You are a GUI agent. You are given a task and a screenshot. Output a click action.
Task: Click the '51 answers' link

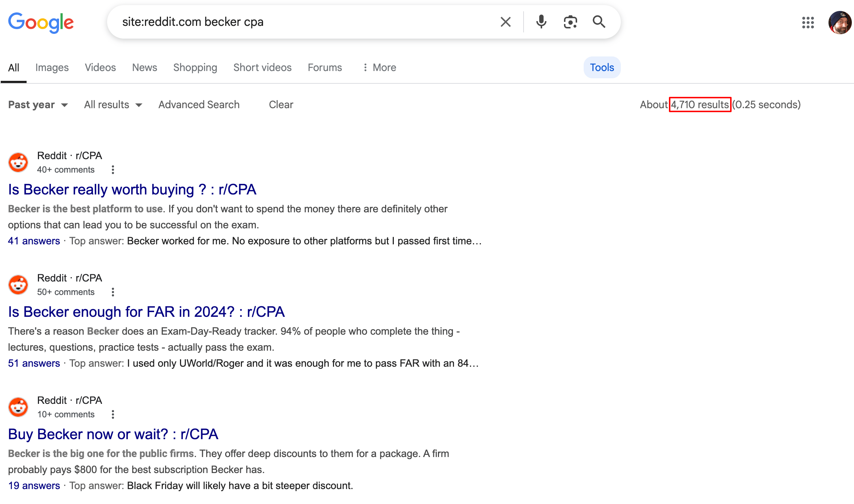(x=34, y=363)
